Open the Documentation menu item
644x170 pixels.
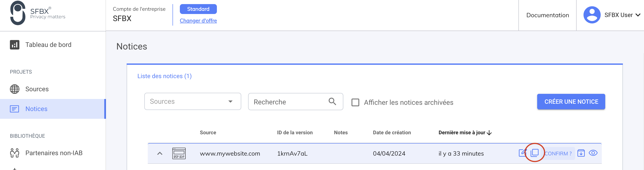[548, 15]
